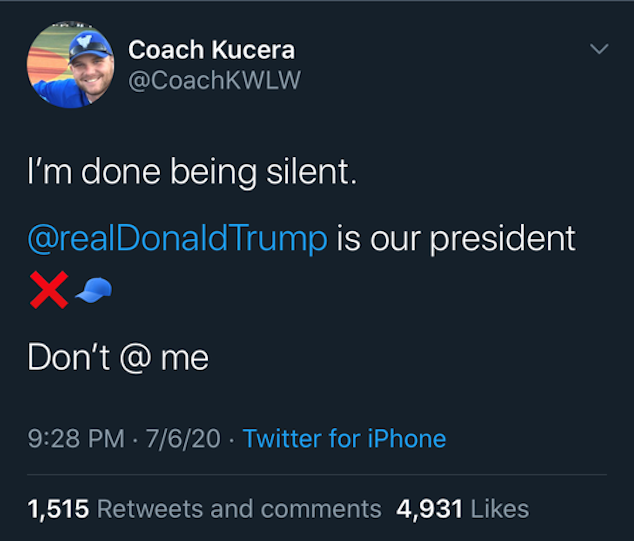The width and height of the screenshot is (634, 541).
Task: Click the @CoachKWLW handle
Action: click(x=214, y=80)
